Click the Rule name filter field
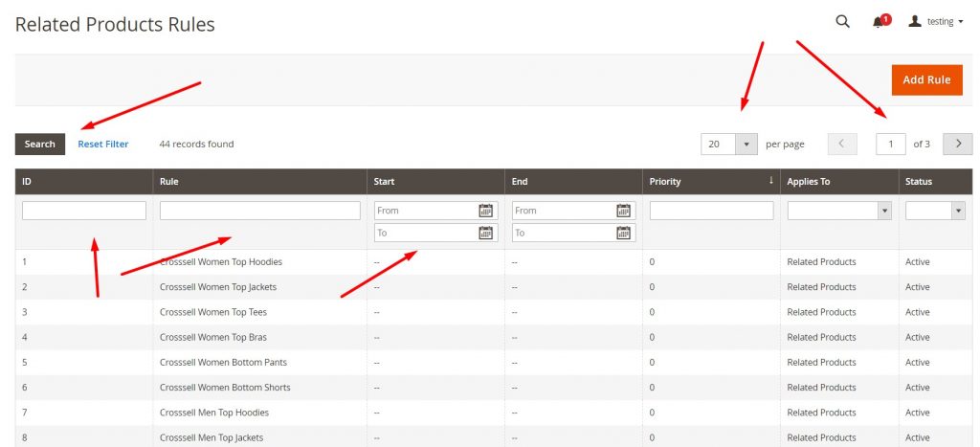This screenshot has width=980, height=447. (259, 211)
